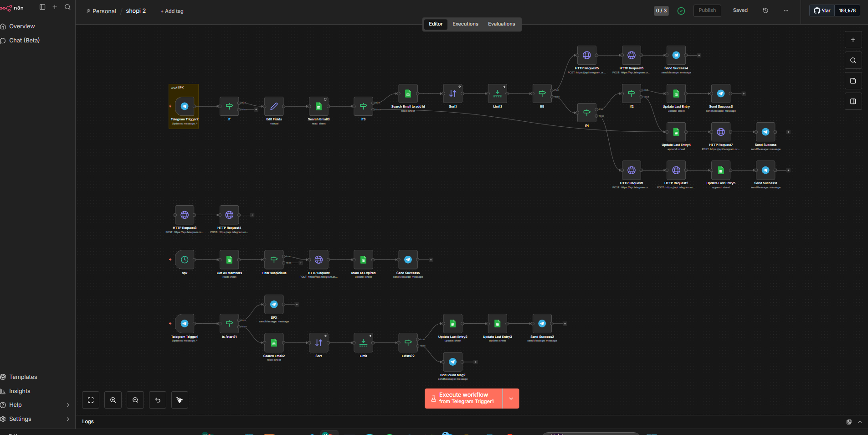Image resolution: width=868 pixels, height=435 pixels.
Task: Open search from the top-left magnifier icon
Action: coord(67,7)
